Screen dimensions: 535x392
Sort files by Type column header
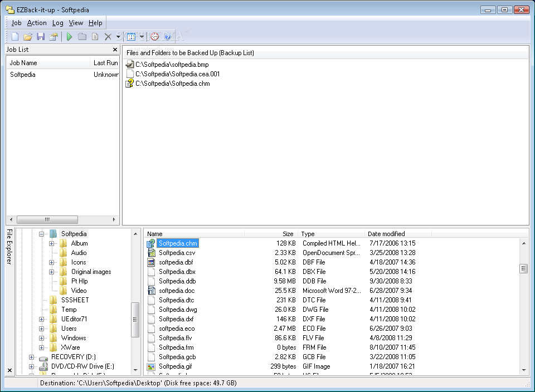tap(331, 234)
